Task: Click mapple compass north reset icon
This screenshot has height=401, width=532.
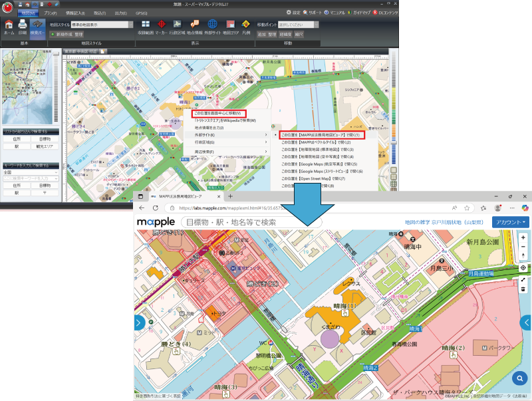Action: 523,255
